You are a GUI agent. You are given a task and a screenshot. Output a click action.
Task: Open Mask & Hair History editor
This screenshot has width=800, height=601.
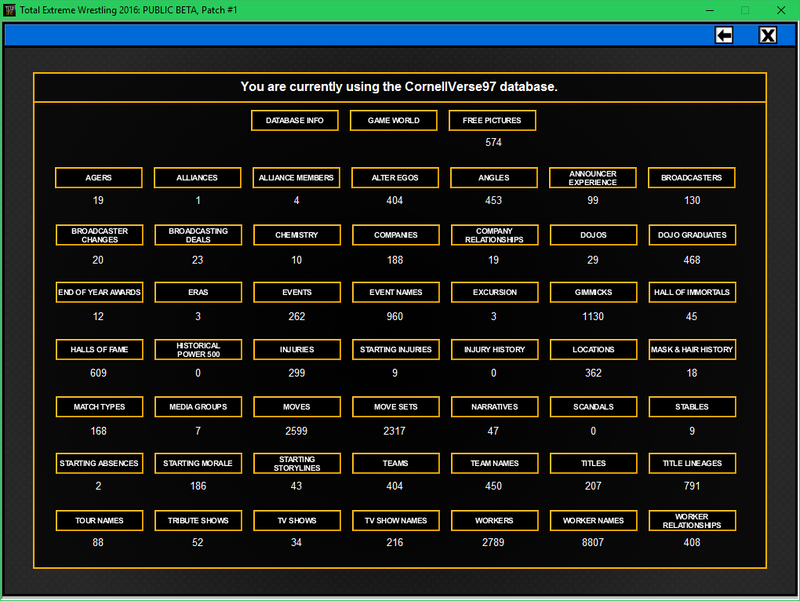(x=692, y=349)
